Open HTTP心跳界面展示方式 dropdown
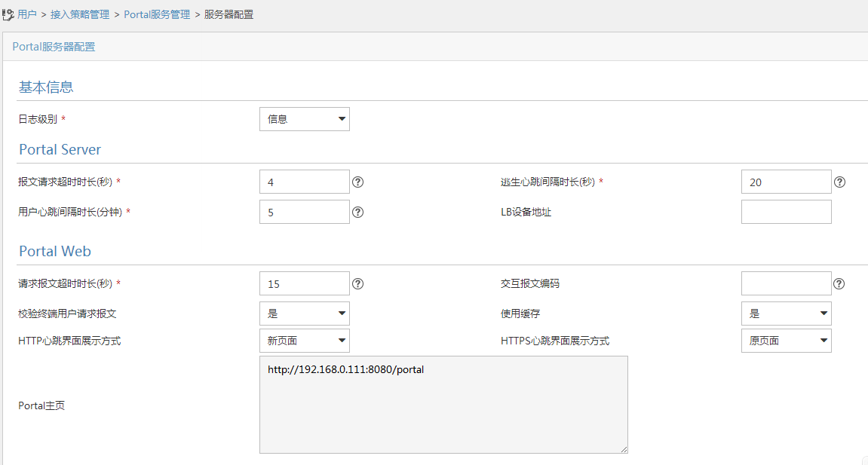 (304, 341)
